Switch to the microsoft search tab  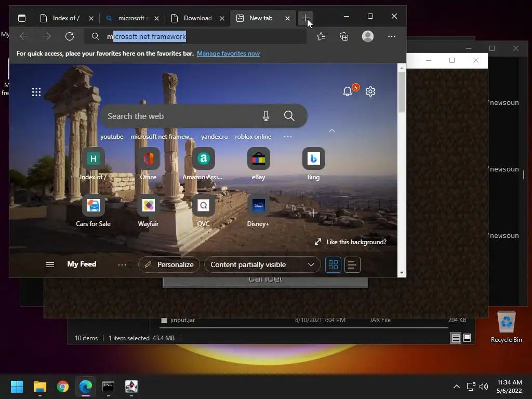[132, 18]
